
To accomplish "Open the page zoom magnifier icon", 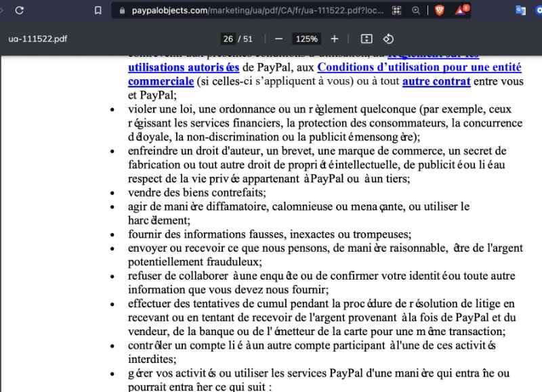I will point(416,11).
